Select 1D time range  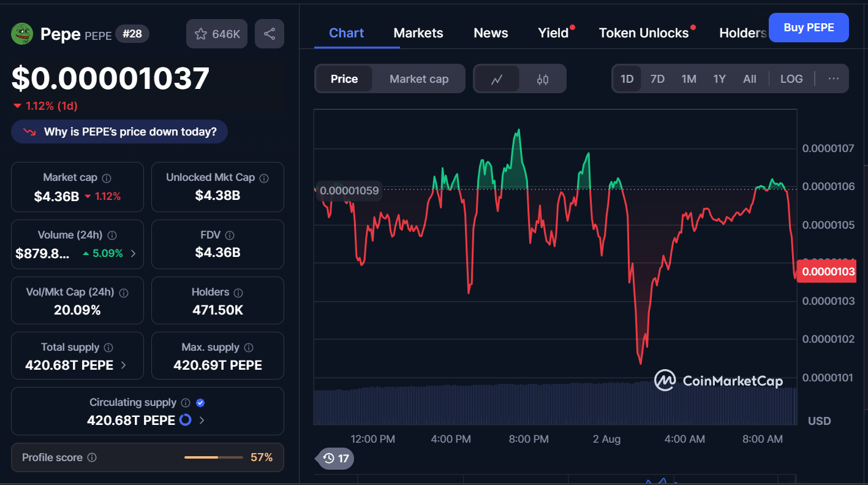[627, 79]
